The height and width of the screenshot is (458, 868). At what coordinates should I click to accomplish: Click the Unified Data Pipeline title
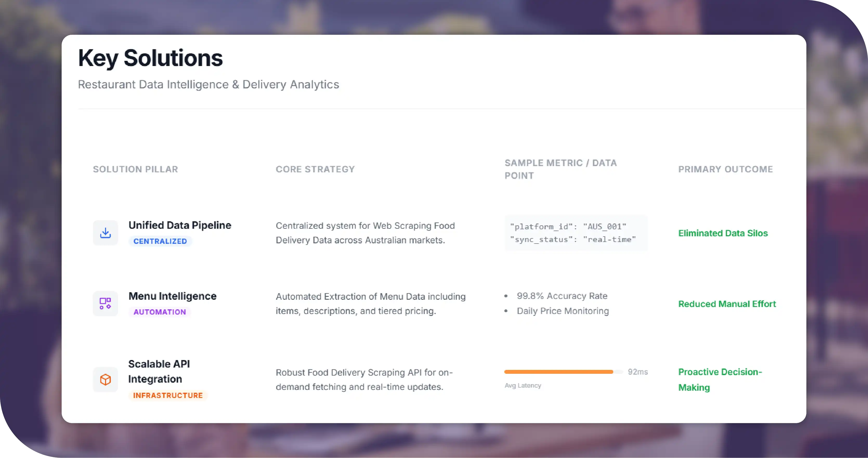coord(180,225)
